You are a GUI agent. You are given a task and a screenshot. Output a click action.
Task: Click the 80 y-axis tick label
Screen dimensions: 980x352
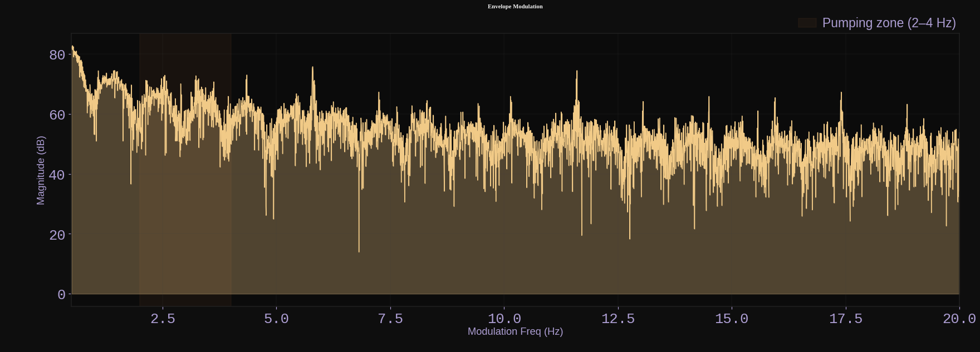[x=57, y=55]
